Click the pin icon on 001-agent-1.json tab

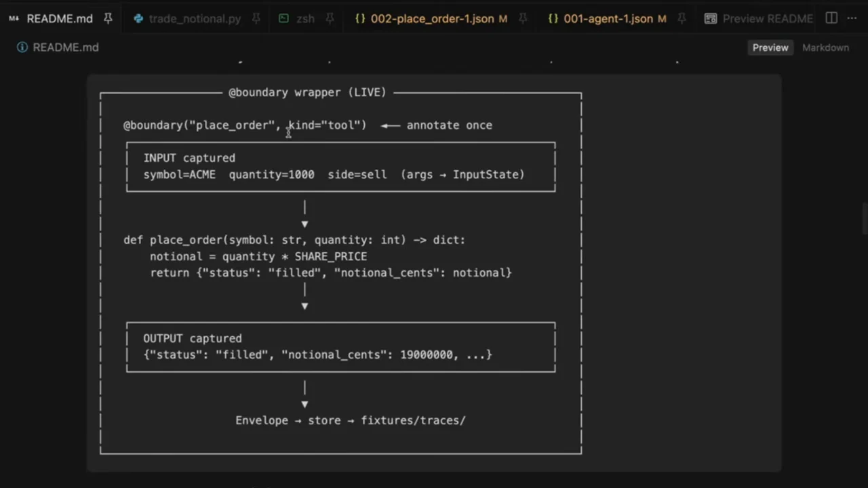tap(682, 18)
